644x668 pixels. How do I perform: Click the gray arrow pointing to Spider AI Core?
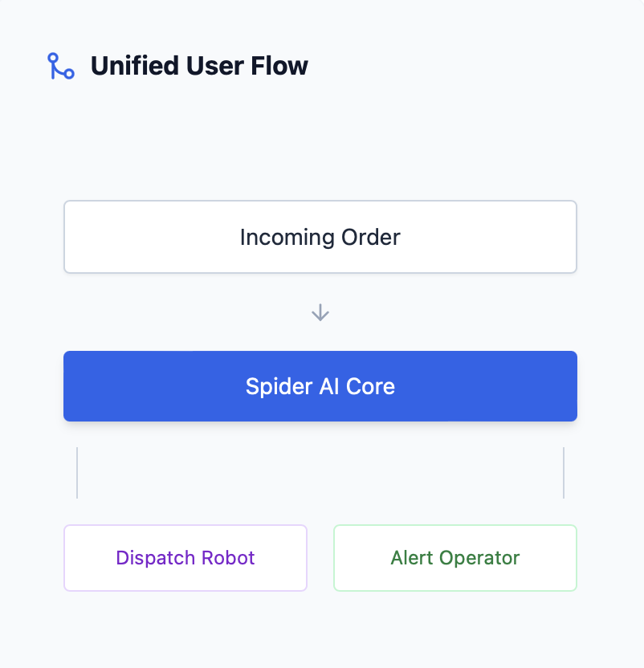(x=320, y=312)
